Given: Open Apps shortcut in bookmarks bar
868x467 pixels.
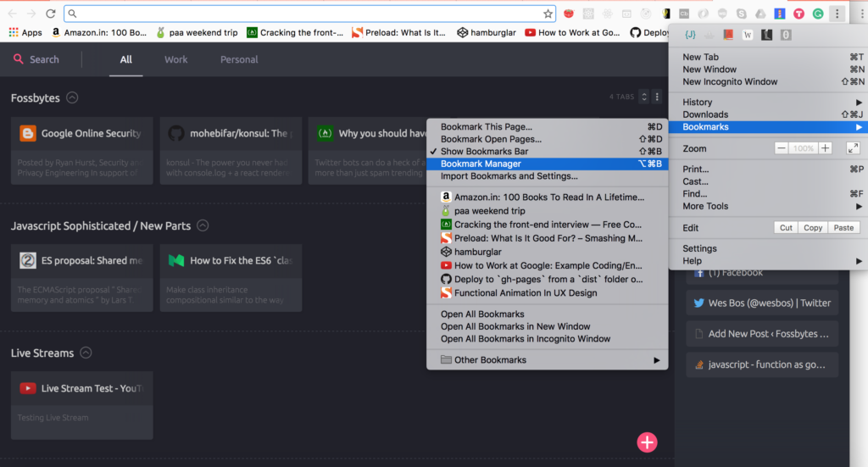Looking at the screenshot, I should coord(25,33).
